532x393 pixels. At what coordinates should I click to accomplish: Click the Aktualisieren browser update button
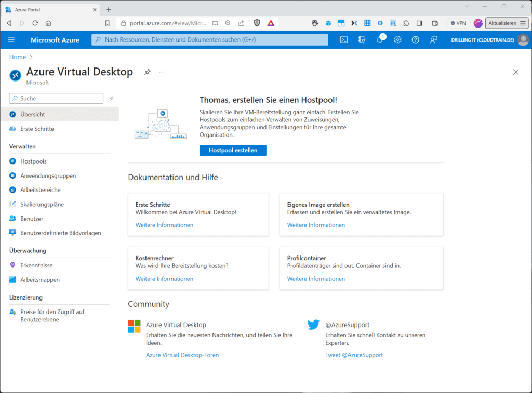[x=507, y=23]
